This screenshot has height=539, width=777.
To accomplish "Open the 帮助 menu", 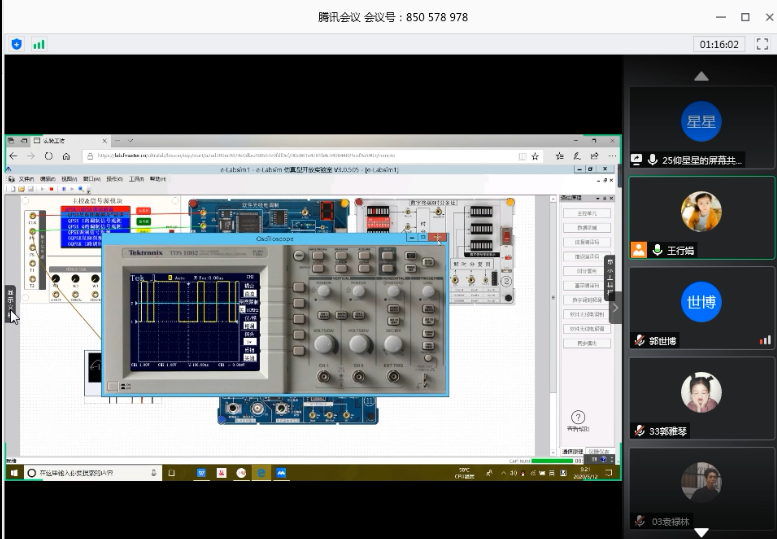I will click(158, 179).
